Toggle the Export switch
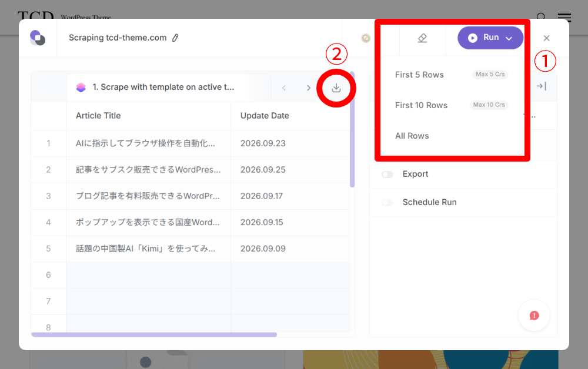 tap(387, 175)
